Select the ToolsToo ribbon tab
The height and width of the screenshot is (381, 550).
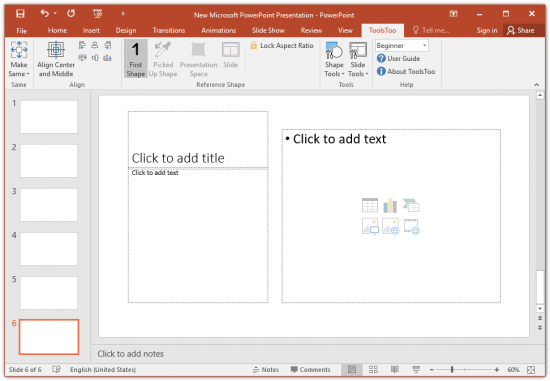click(382, 31)
